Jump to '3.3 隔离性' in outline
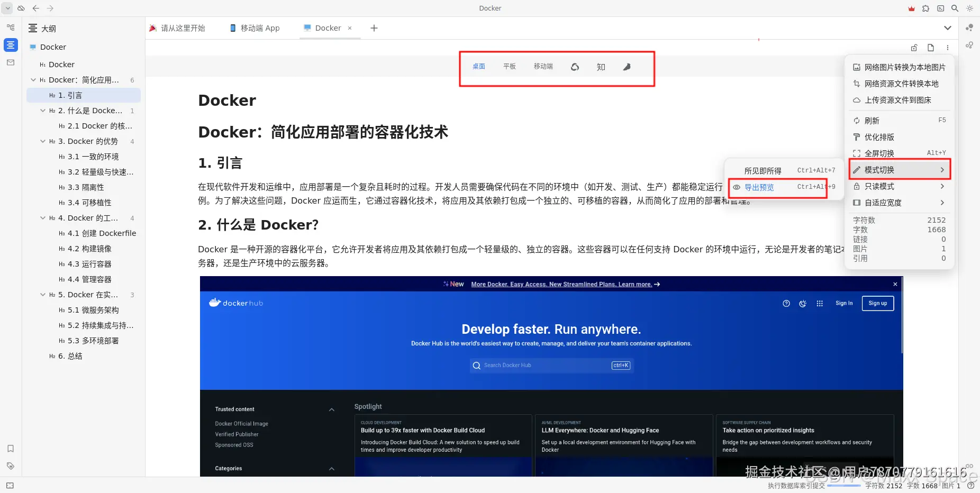This screenshot has width=980, height=493. [x=84, y=187]
